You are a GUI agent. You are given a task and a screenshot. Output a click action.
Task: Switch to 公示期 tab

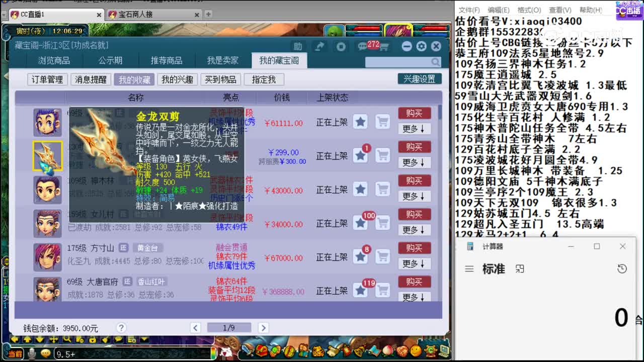(110, 61)
